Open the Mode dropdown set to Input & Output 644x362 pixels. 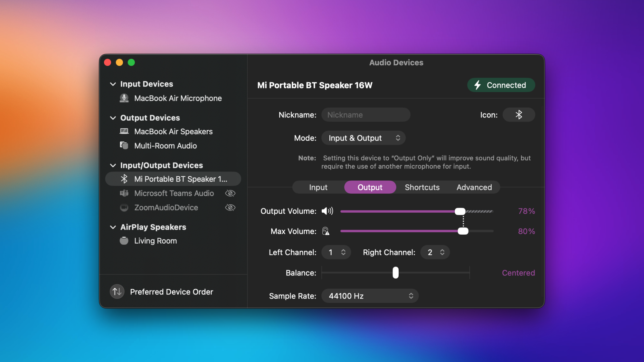363,138
